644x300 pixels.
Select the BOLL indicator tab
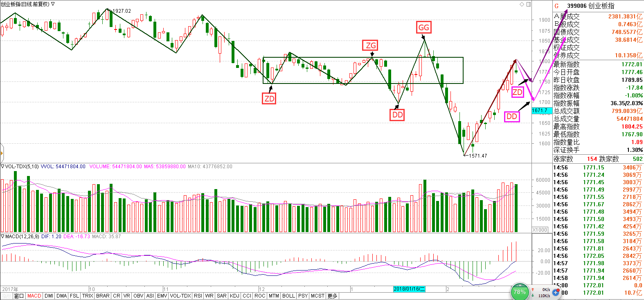point(288,296)
